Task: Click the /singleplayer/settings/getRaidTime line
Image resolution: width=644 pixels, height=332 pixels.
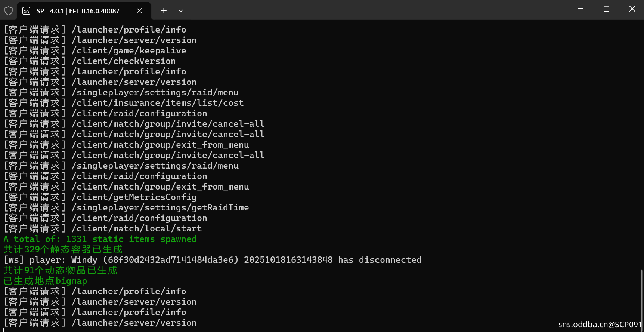Action: click(x=160, y=208)
